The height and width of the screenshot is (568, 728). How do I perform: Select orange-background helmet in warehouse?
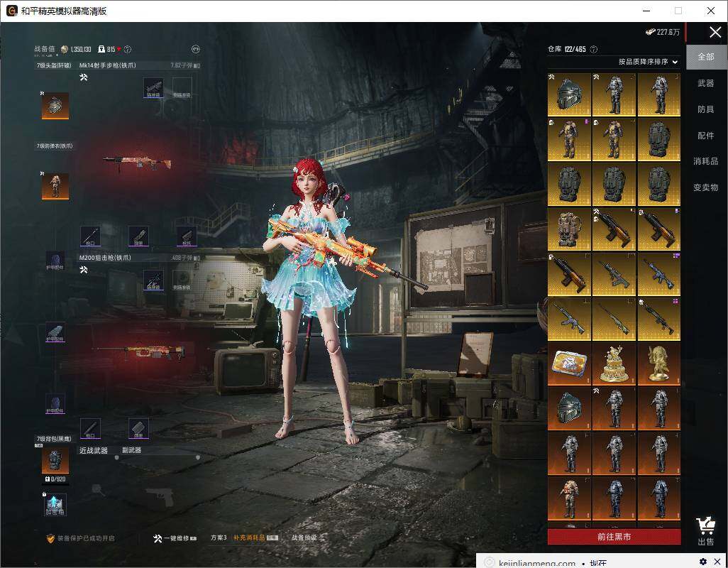click(x=569, y=408)
